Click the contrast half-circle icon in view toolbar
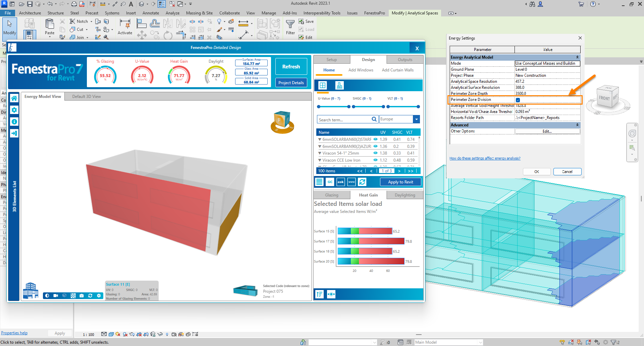Viewport: 644px width, 346px height. pyautogui.click(x=47, y=296)
